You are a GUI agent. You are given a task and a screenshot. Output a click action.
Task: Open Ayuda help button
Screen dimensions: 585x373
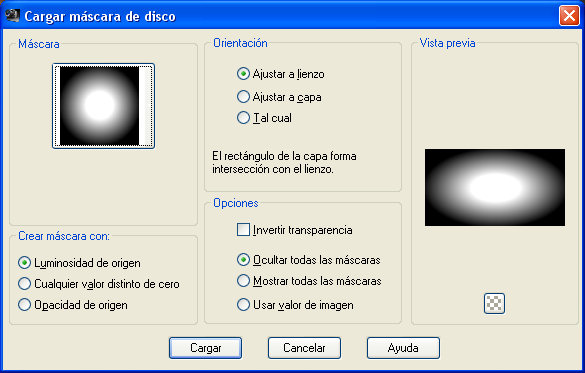coord(403,348)
